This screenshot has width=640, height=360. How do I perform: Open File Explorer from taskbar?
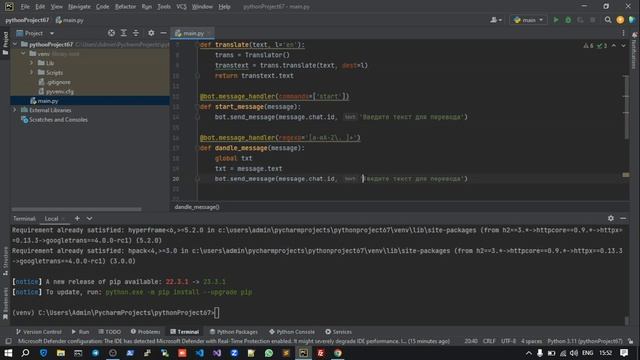(61, 353)
